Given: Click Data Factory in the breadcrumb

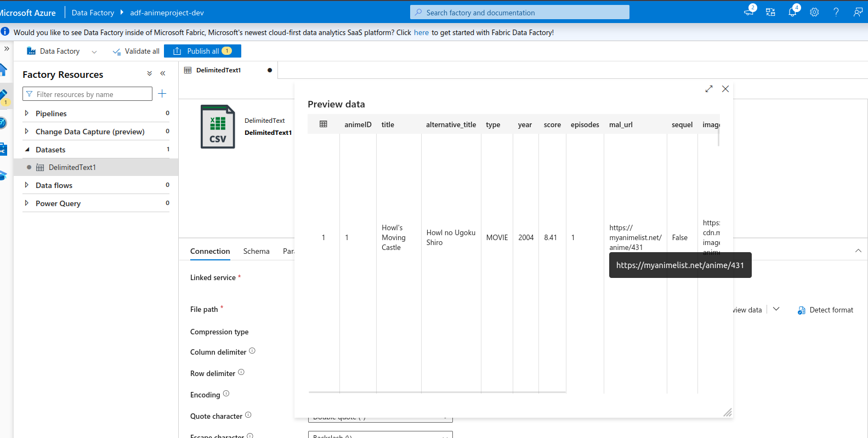Looking at the screenshot, I should pyautogui.click(x=93, y=12).
